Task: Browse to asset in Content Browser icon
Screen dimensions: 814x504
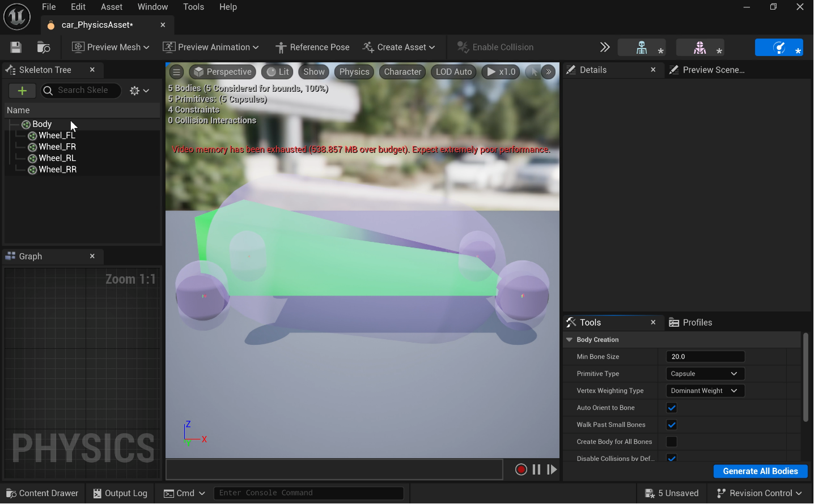Action: click(44, 48)
